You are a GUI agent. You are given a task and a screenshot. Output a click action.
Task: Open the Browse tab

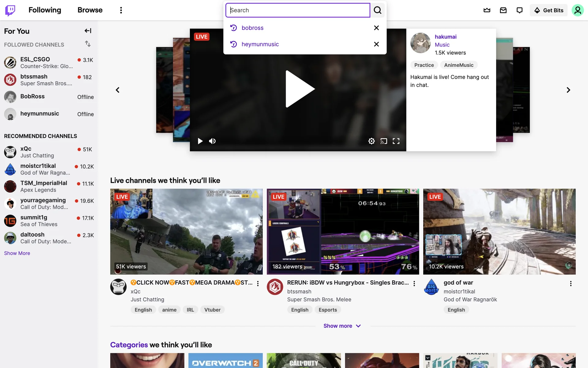click(x=90, y=10)
